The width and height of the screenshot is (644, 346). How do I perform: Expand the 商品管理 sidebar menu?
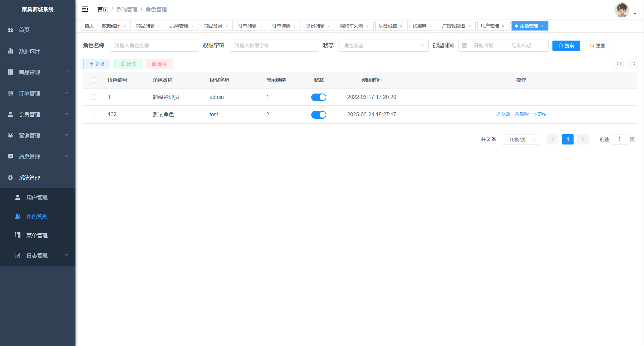pyautogui.click(x=38, y=72)
